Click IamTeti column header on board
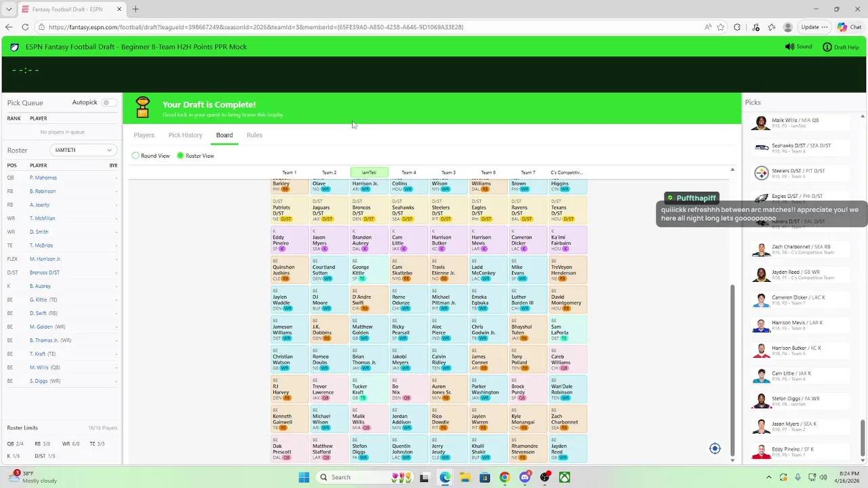Viewport: 868px width, 488px height. 369,172
